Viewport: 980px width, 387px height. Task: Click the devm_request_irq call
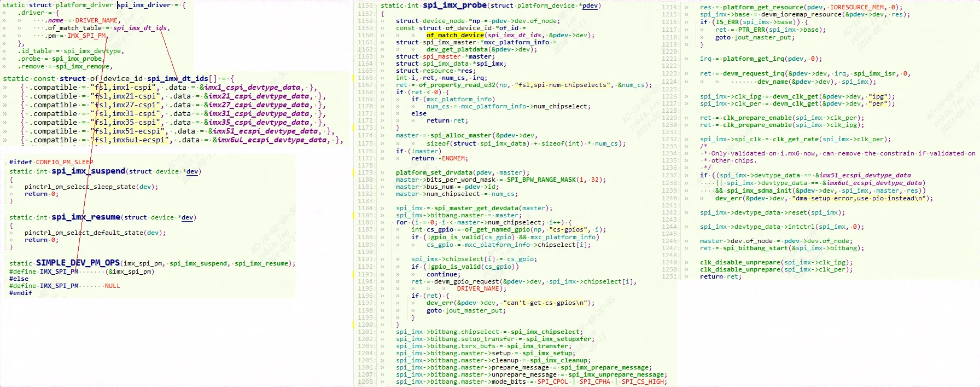(753, 73)
